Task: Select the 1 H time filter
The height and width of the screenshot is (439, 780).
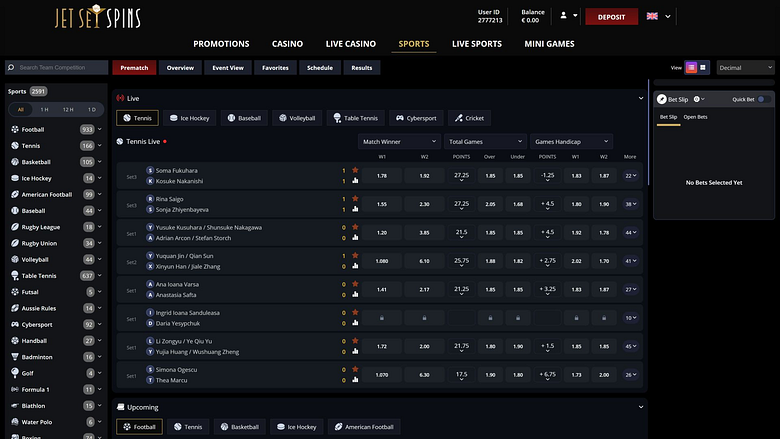Action: point(44,109)
